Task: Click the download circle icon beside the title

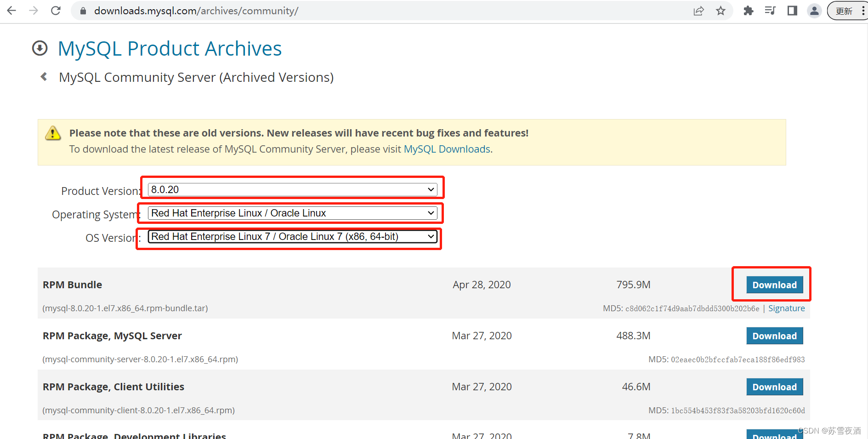Action: 40,48
